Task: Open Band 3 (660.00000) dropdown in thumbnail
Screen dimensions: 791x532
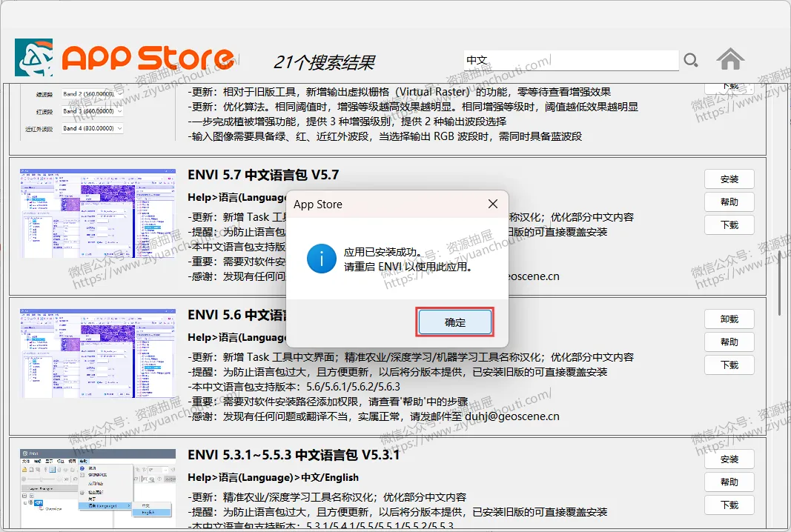Action: point(93,111)
